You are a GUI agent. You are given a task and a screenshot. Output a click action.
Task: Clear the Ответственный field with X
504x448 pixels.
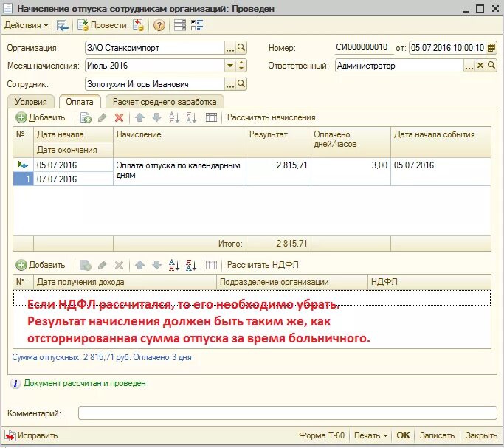[x=480, y=66]
